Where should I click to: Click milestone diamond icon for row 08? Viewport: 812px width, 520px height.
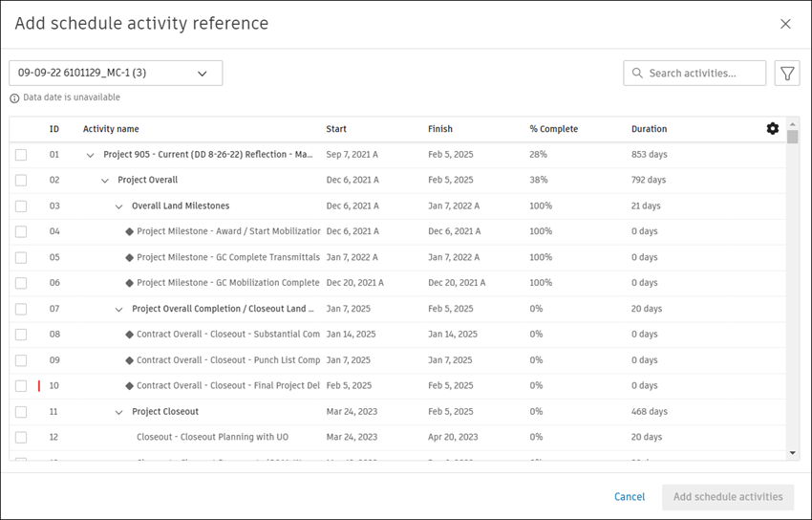click(x=129, y=335)
